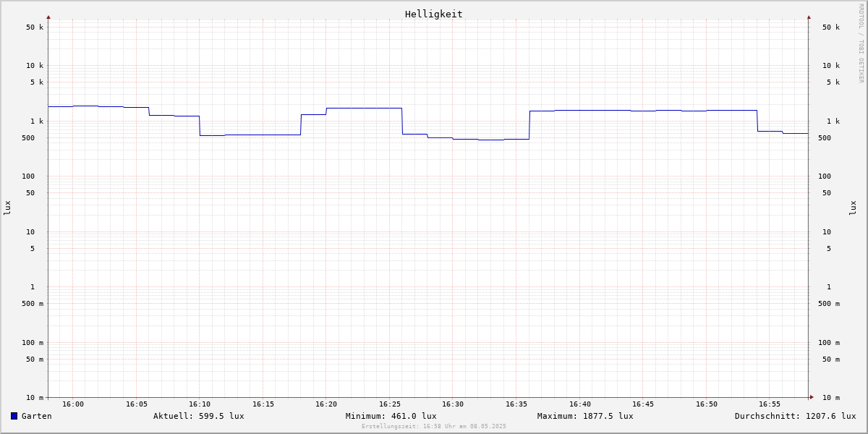Click the 16:50 time axis label
Image resolution: width=868 pixels, height=434 pixels.
coord(707,404)
